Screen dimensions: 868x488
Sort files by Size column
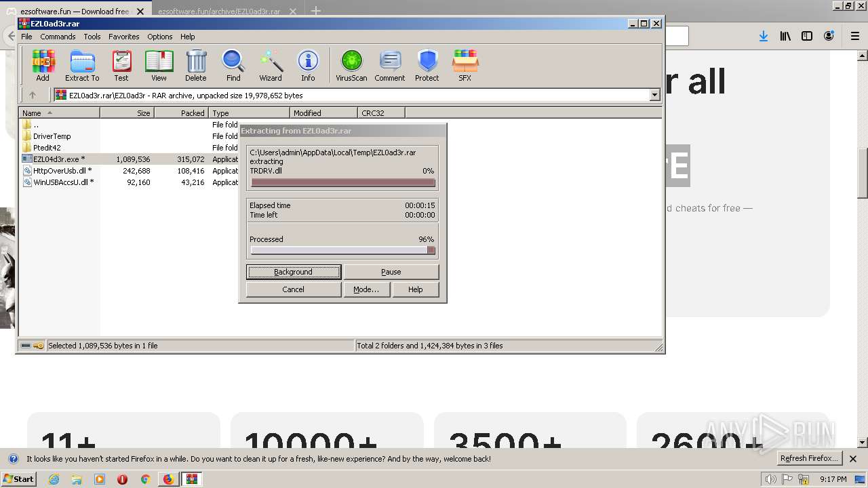[x=127, y=113]
